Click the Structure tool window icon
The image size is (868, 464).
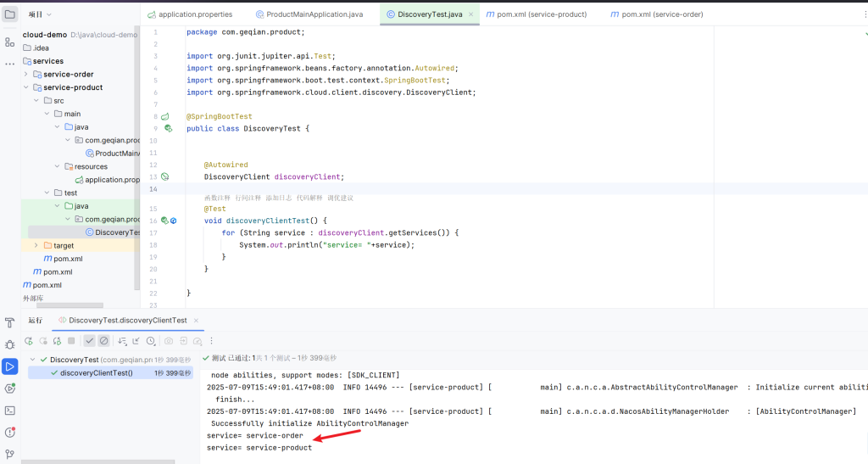click(10, 40)
